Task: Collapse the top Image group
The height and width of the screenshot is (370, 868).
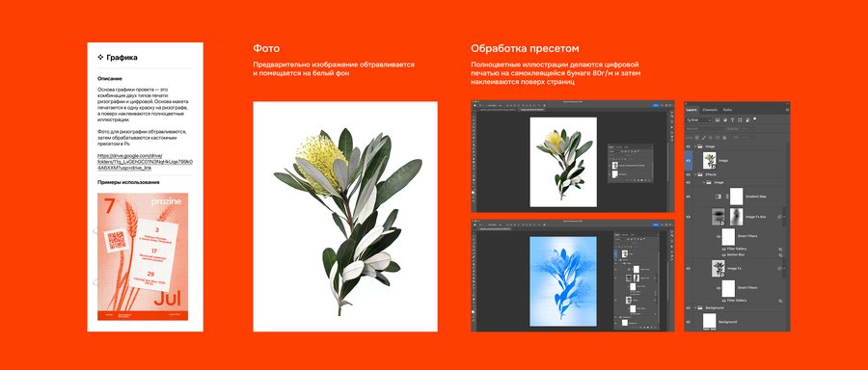Action: [694, 146]
